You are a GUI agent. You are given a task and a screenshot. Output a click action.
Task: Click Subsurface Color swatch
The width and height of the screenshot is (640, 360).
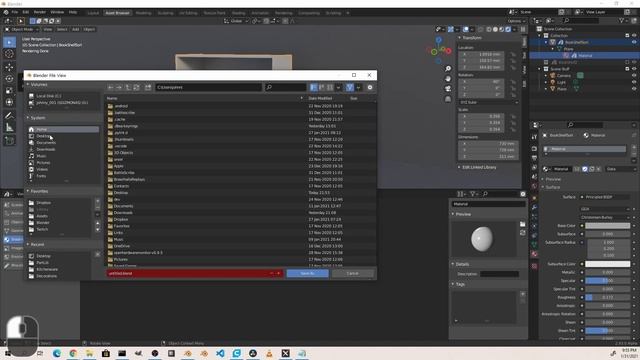[x=607, y=264]
